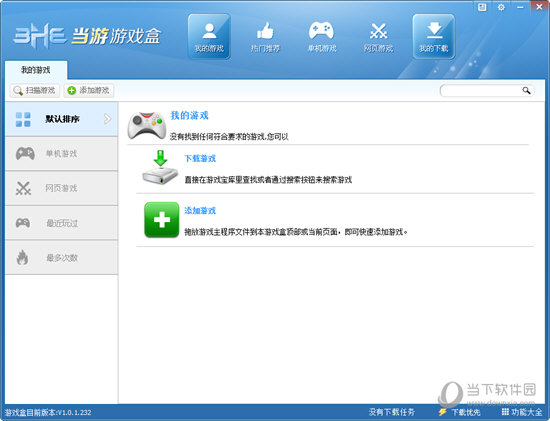The image size is (550, 421).
Task: Click the swords icon beside sidebar 网页游戏
Action: (x=24, y=188)
